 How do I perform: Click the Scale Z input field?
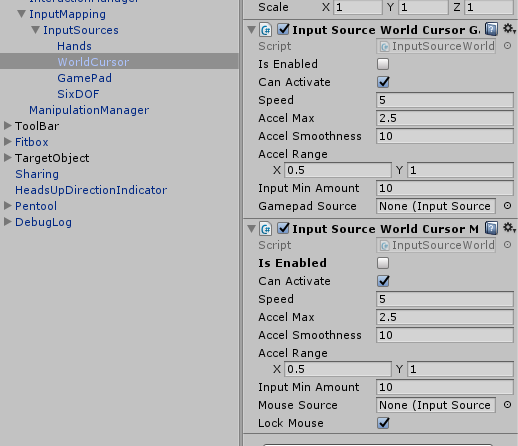tap(489, 7)
